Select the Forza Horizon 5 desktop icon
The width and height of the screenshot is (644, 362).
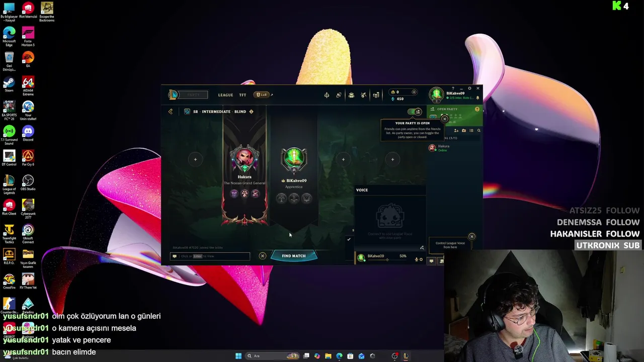tap(28, 37)
